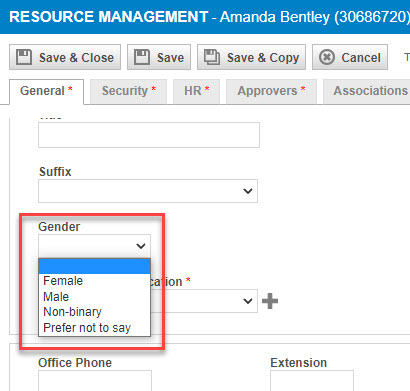
Task: Choose Male in Gender list
Action: [x=94, y=296]
